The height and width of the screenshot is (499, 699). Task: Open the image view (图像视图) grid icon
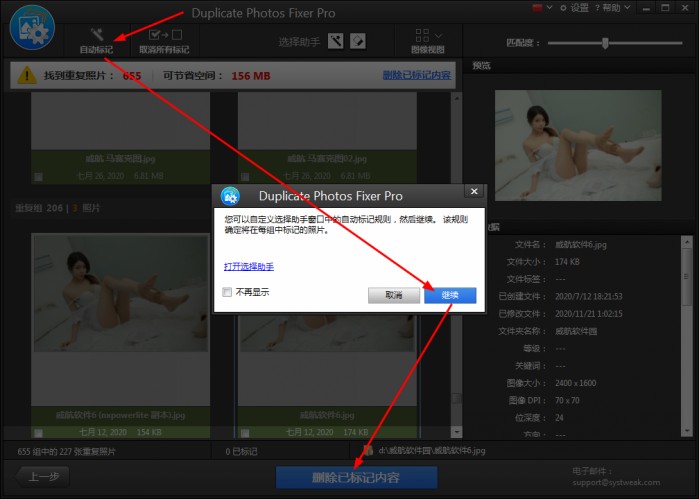422,35
